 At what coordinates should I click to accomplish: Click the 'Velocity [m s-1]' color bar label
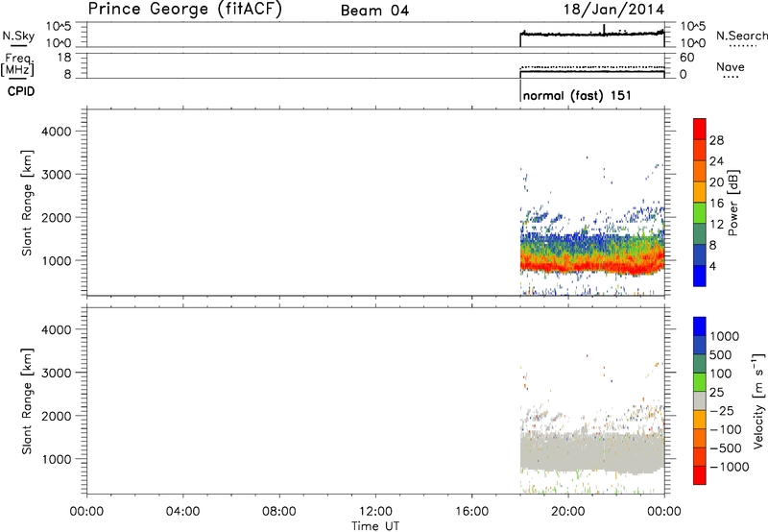click(x=758, y=400)
